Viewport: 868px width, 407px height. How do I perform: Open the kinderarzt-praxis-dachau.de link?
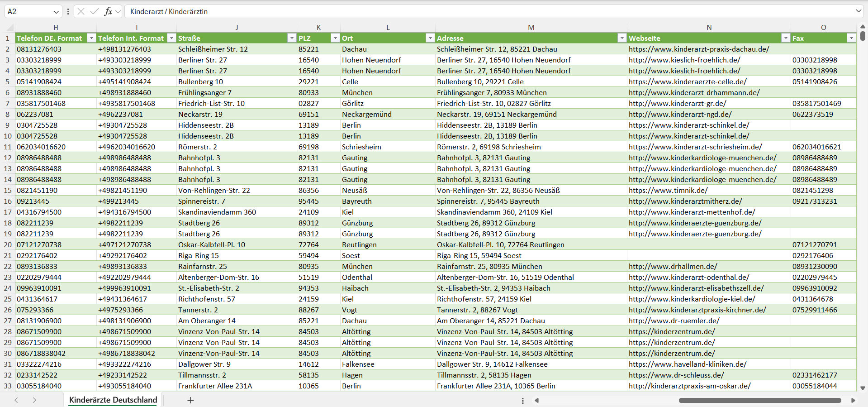click(x=699, y=49)
